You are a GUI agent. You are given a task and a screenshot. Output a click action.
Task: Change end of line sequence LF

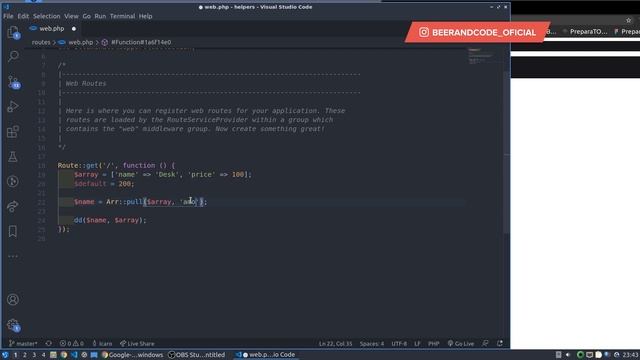[x=417, y=344]
